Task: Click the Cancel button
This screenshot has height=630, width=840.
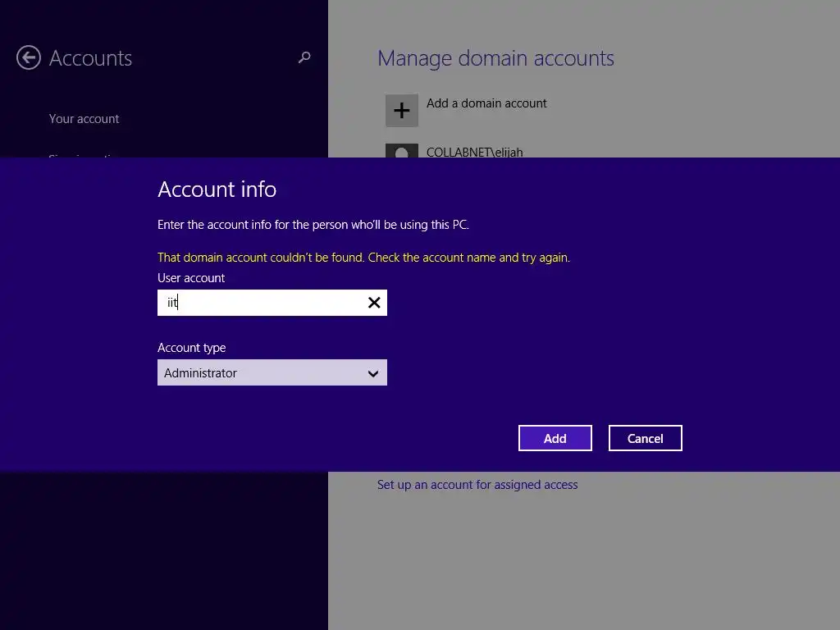Action: 645,438
